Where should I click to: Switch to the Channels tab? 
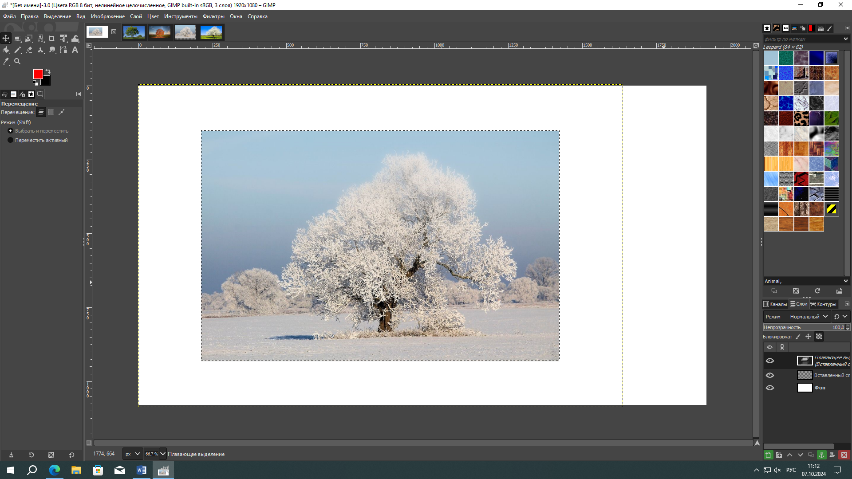click(775, 304)
